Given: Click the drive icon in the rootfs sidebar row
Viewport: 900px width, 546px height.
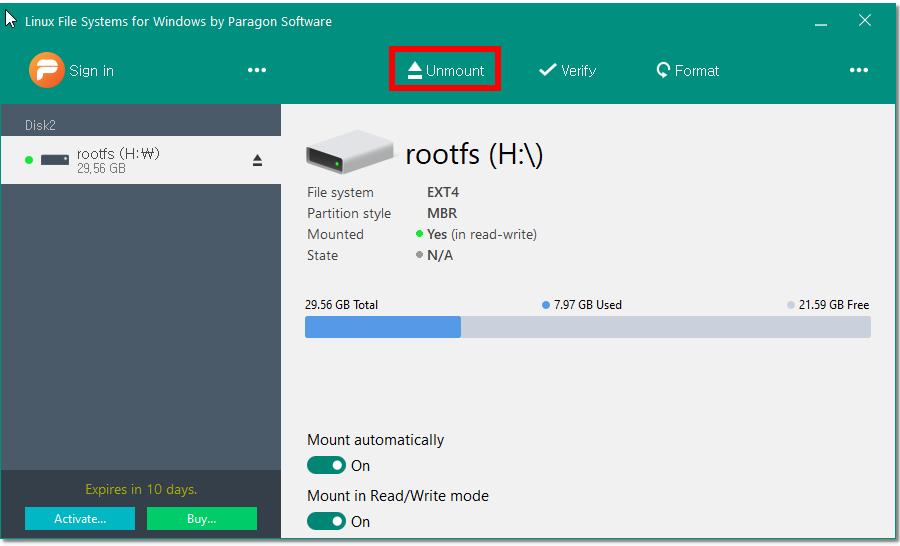Looking at the screenshot, I should [x=55, y=160].
